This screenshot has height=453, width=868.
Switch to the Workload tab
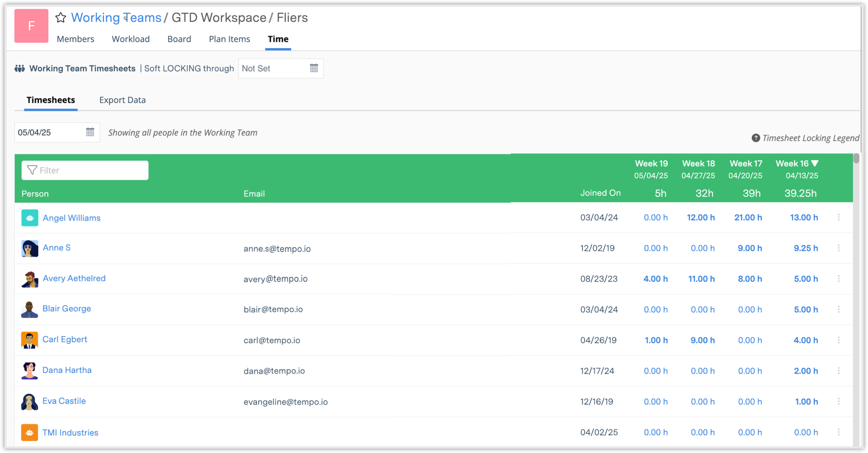130,39
